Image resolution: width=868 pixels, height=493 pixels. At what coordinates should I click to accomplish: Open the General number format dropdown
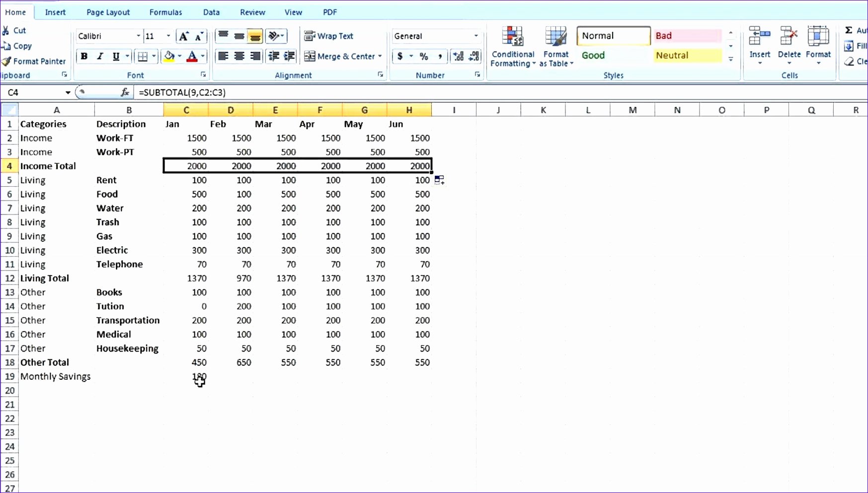476,36
